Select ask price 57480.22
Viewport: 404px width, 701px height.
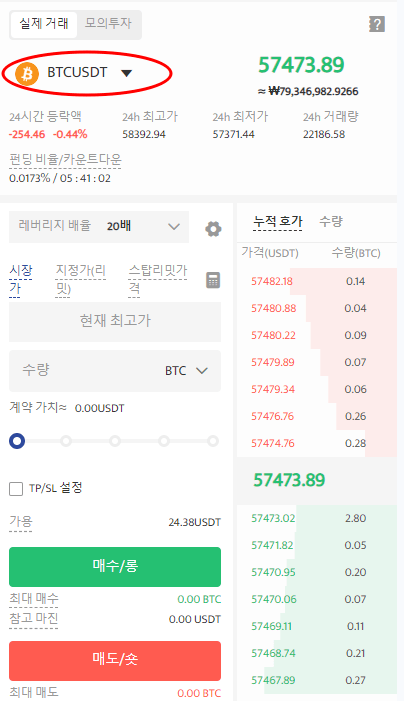pyautogui.click(x=273, y=335)
